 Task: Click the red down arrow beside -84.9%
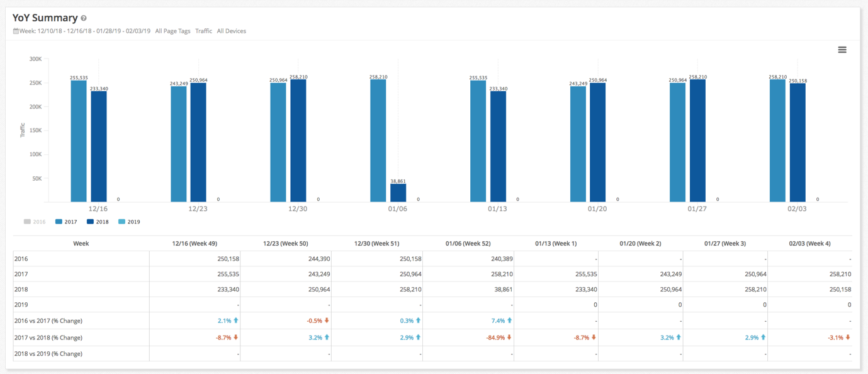coord(509,337)
